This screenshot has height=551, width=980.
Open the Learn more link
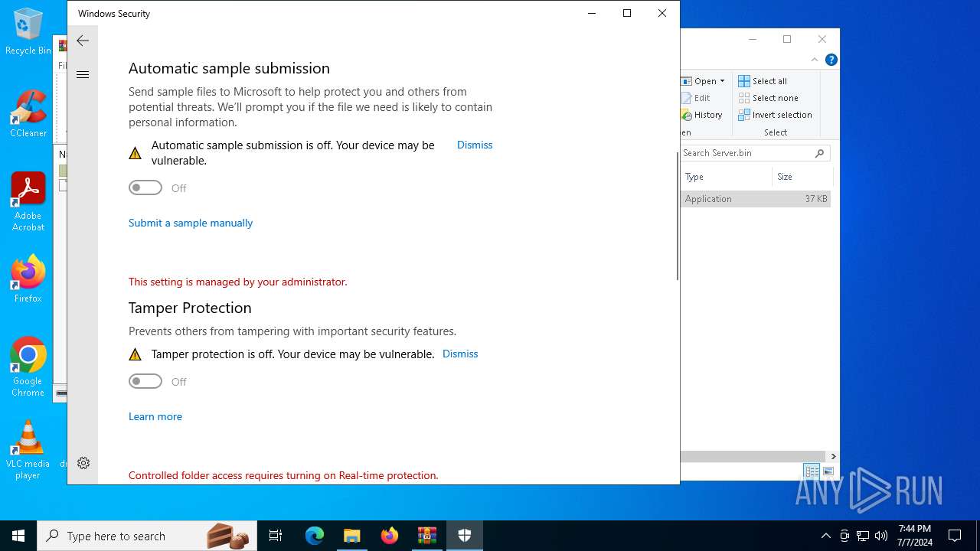(155, 416)
